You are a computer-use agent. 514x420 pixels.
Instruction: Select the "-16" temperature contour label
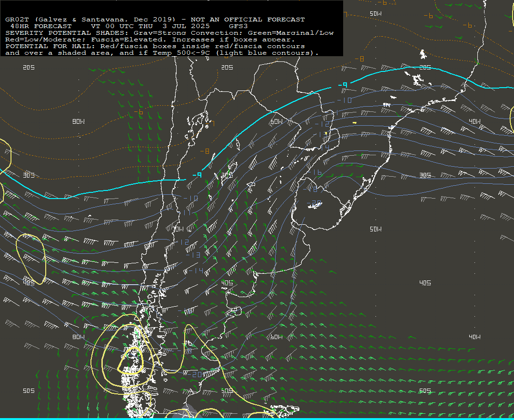click(x=316, y=172)
